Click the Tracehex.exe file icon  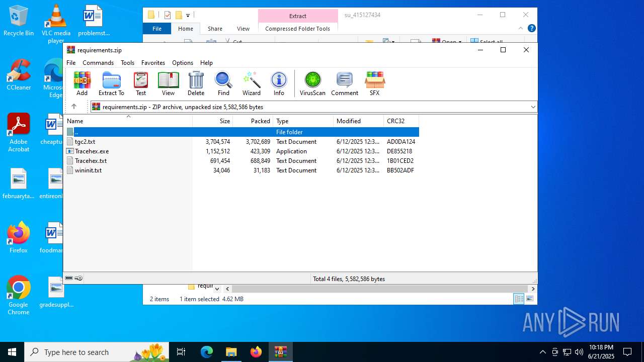70,151
